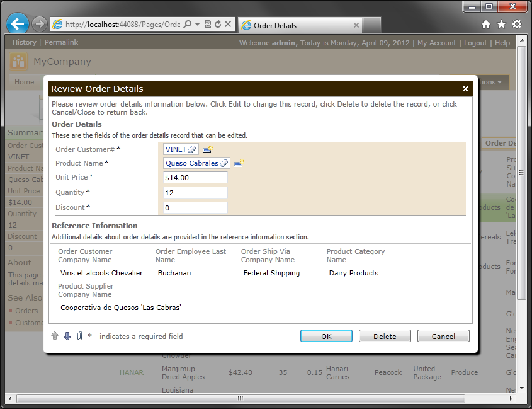Click 'Federal Shipping' ship via value

271,273
